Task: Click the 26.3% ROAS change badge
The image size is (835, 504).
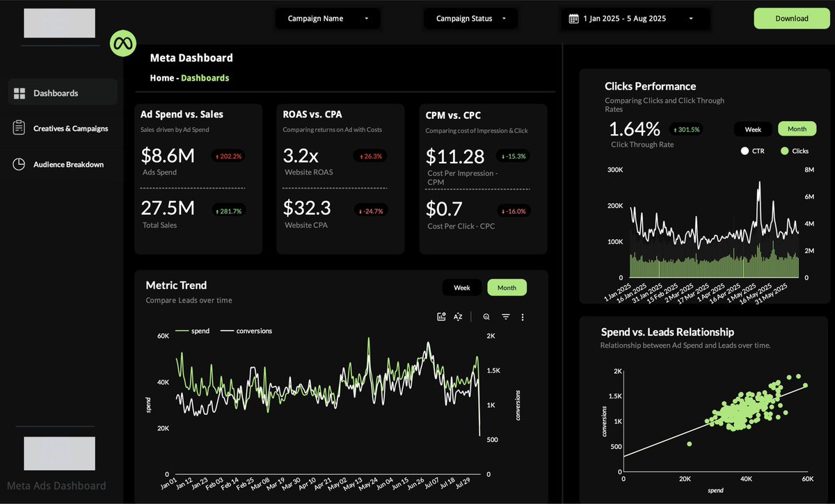Action: click(x=370, y=156)
